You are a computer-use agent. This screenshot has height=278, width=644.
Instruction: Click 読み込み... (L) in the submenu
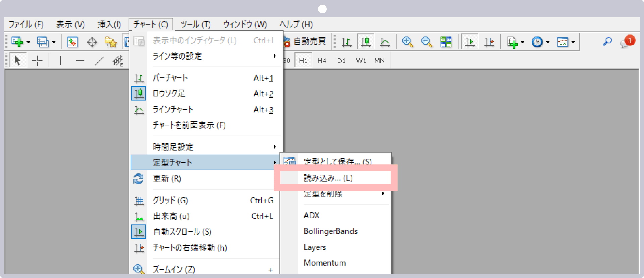[336, 178]
